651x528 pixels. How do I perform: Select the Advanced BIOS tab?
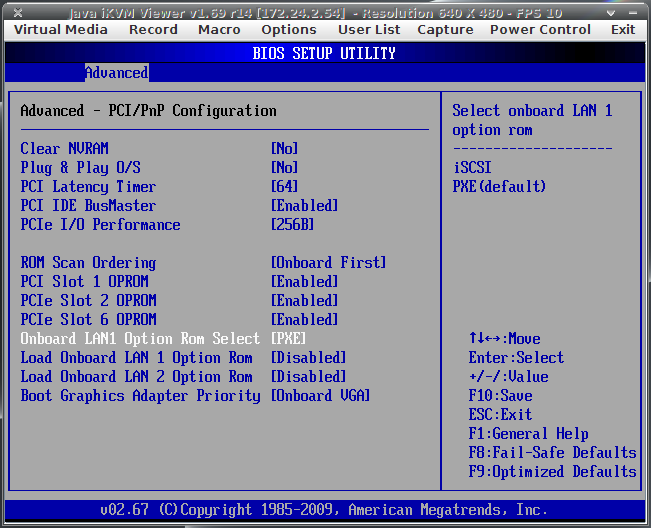tap(116, 73)
